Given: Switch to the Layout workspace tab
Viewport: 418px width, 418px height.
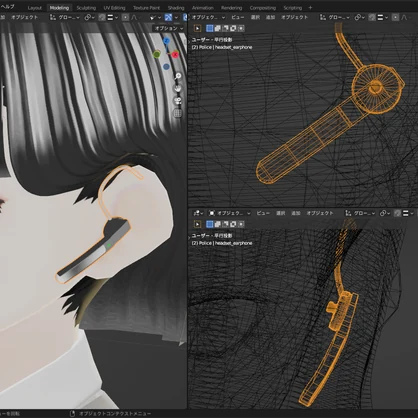Looking at the screenshot, I should click(35, 8).
